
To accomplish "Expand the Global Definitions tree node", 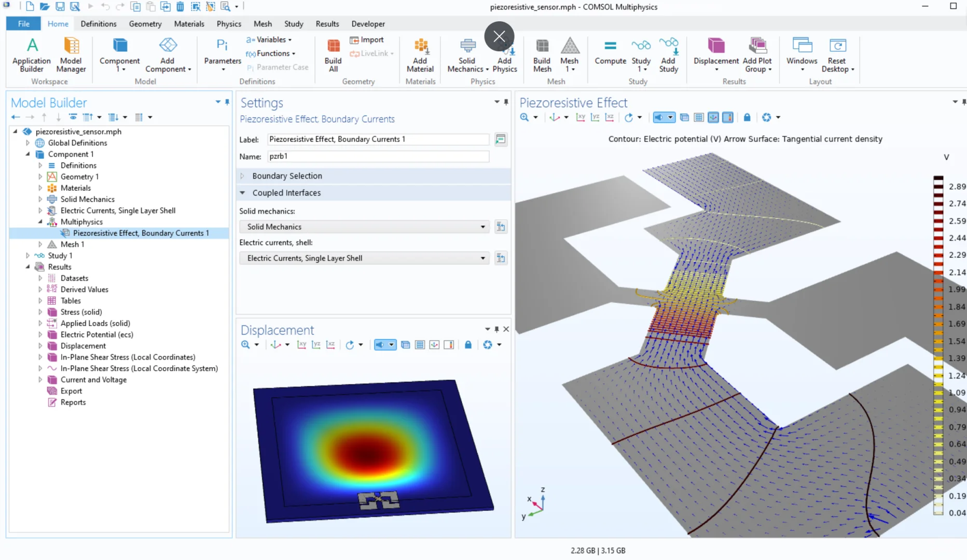I will tap(28, 143).
